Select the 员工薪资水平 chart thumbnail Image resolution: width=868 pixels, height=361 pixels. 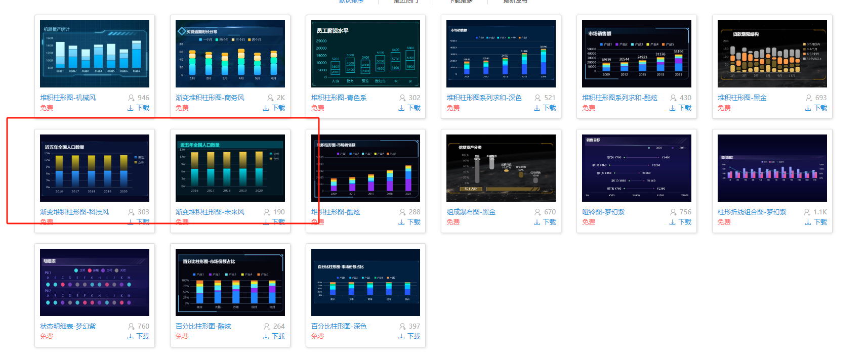pyautogui.click(x=365, y=54)
